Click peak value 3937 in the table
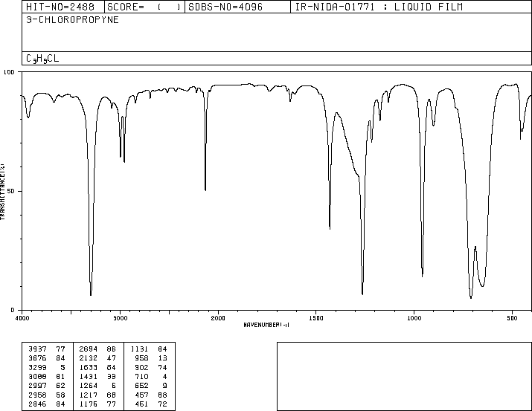This screenshot has height=411, width=532. (37, 349)
